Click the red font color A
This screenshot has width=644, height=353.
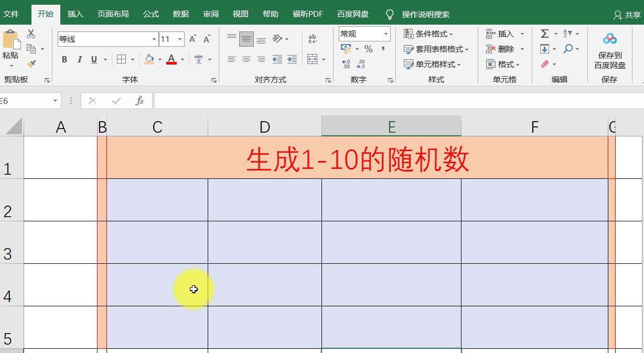[171, 59]
